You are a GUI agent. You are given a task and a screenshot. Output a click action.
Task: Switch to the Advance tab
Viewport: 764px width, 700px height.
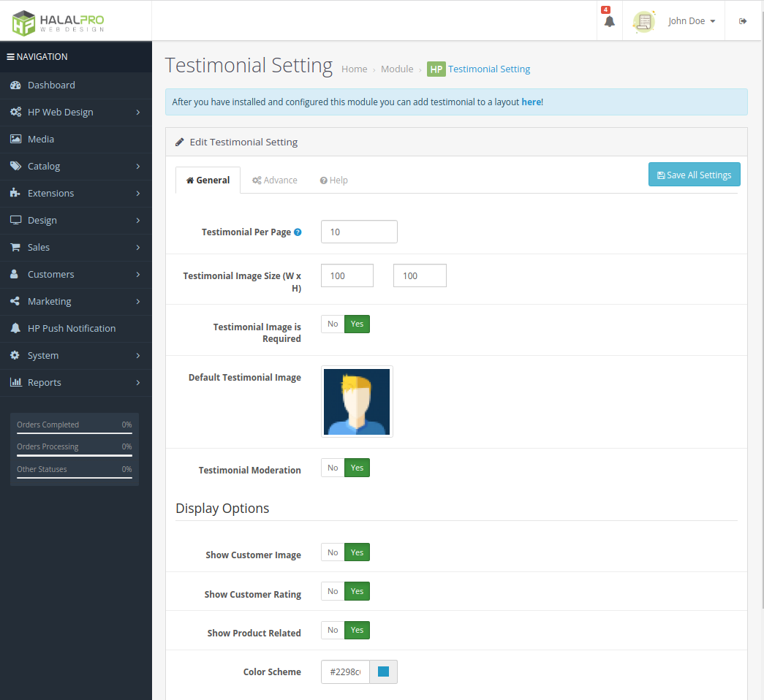tap(275, 180)
